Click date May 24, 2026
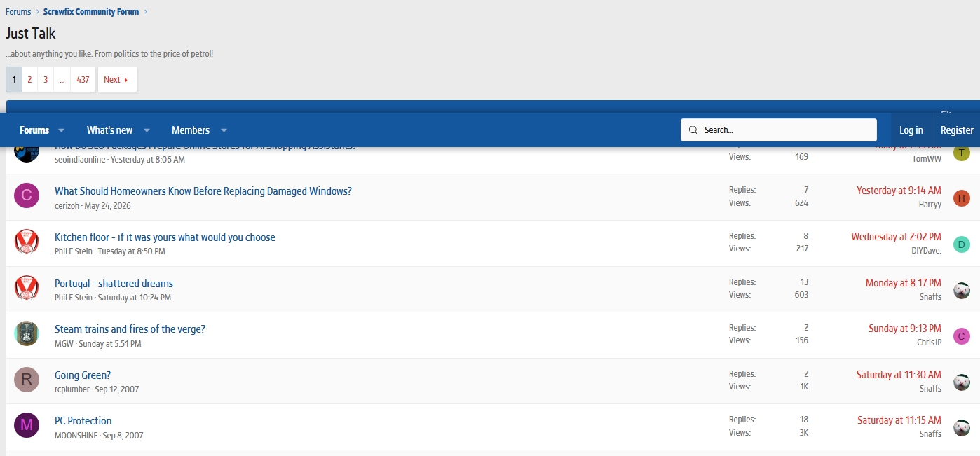Screen dimensions: 980x456 point(107,206)
